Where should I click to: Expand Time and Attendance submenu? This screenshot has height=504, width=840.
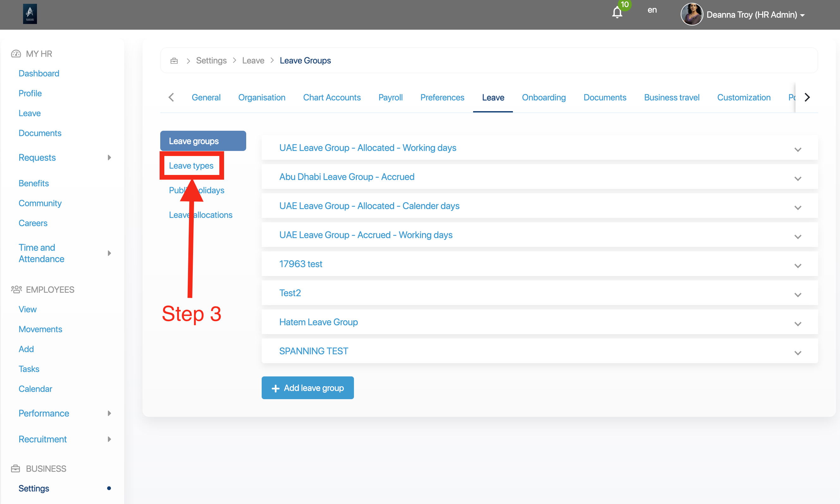[x=109, y=253]
